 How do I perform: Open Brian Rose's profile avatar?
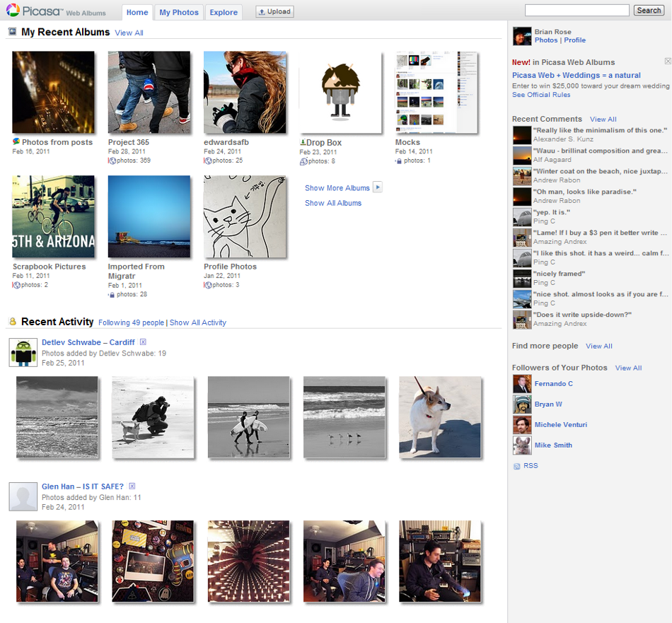click(522, 36)
